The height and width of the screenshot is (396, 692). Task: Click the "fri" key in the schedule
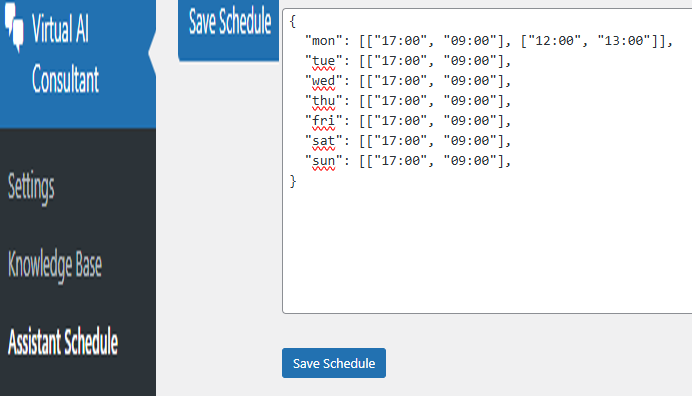coord(323,121)
